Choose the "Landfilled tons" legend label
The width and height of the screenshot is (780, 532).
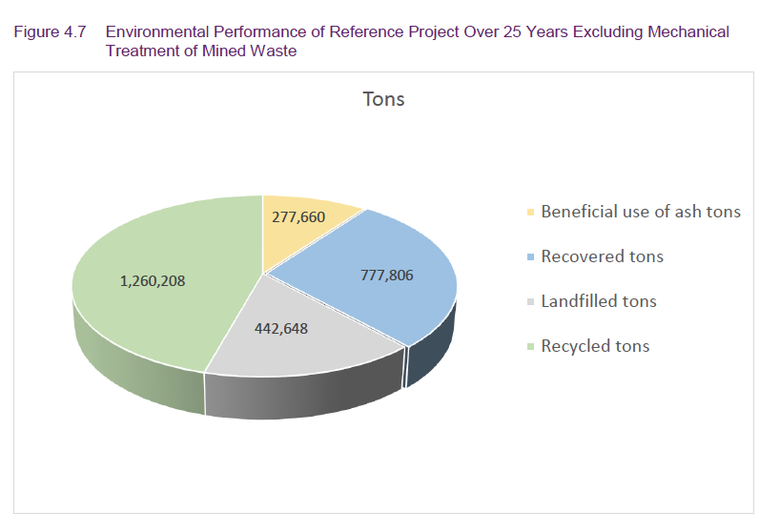599,301
